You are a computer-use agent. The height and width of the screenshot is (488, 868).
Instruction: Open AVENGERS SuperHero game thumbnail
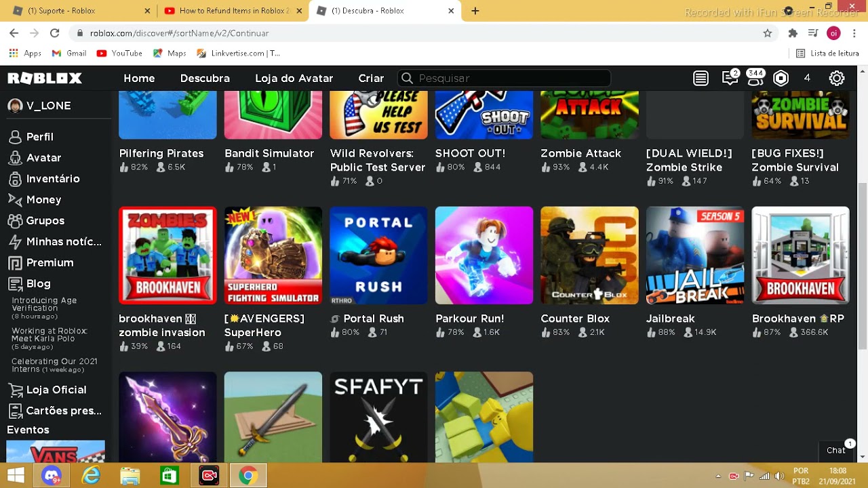[273, 256]
